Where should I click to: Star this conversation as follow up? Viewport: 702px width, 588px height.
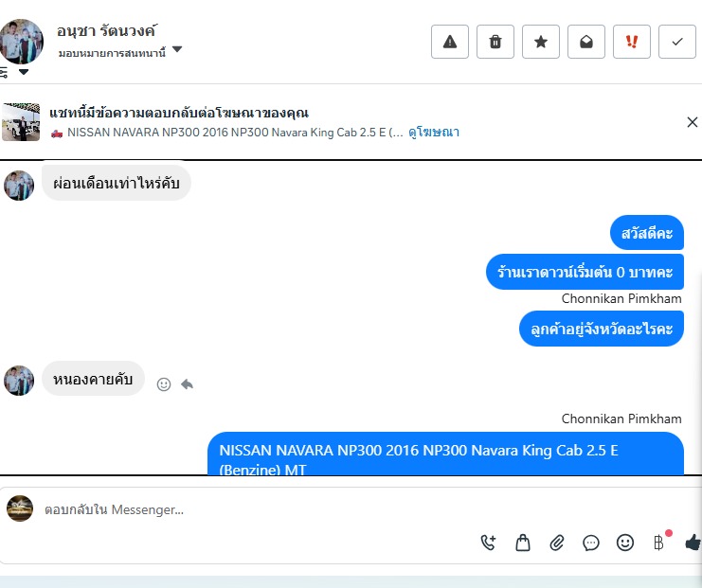tap(540, 42)
